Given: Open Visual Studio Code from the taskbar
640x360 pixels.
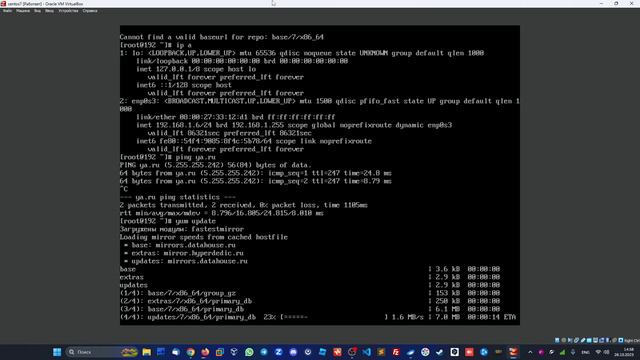Looking at the screenshot, I should [x=367, y=352].
